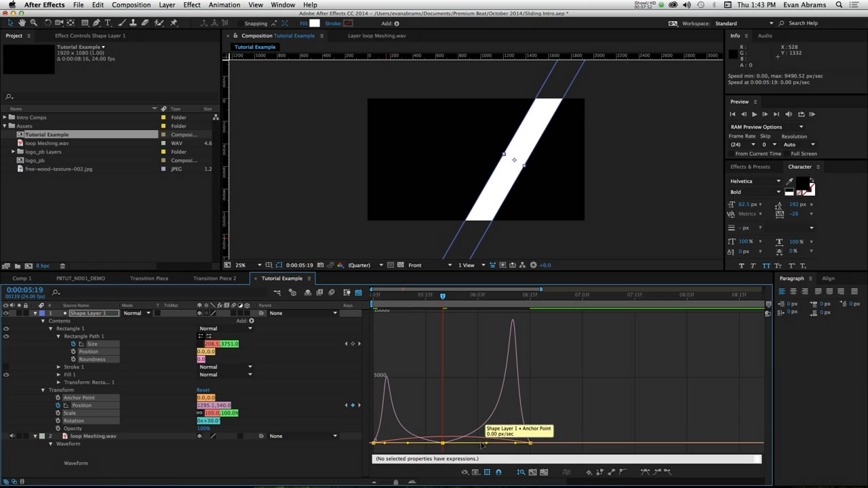The width and height of the screenshot is (868, 488).
Task: Open the Composition menu
Action: [x=131, y=5]
